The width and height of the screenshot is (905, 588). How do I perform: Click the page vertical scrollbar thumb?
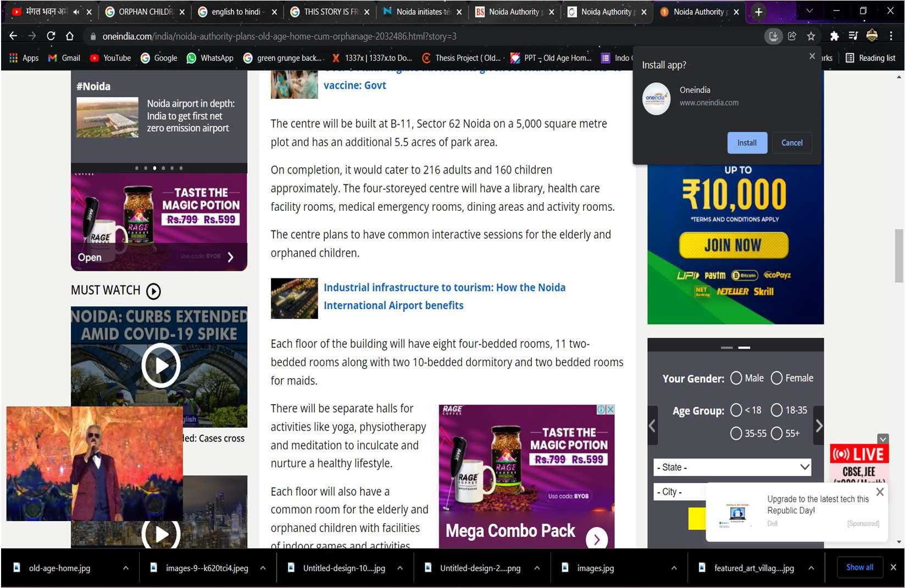(899, 255)
